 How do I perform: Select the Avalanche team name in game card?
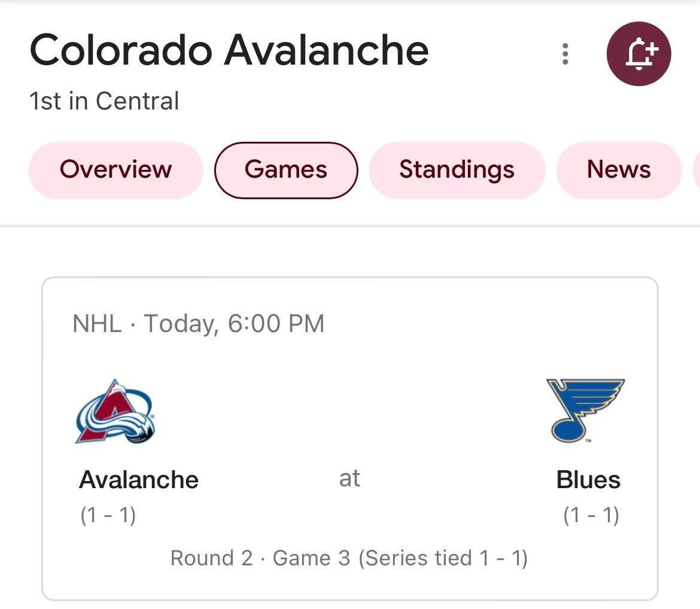click(139, 480)
